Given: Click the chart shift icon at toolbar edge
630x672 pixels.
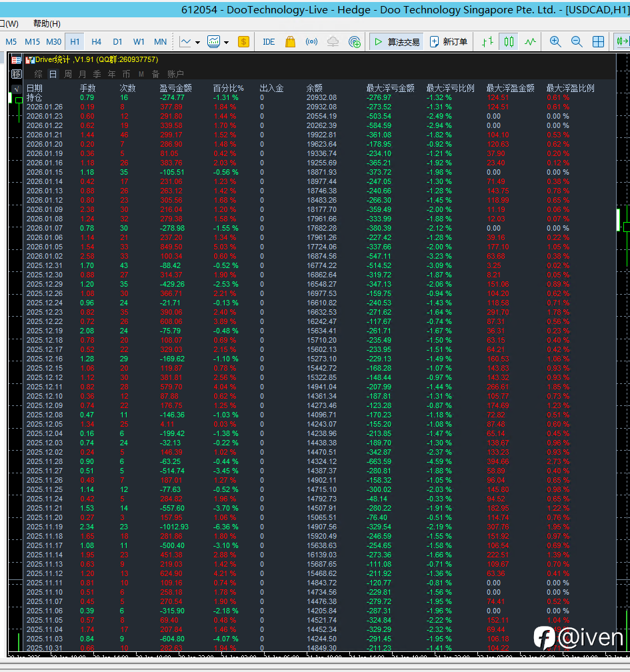Looking at the screenshot, I should [622, 41].
